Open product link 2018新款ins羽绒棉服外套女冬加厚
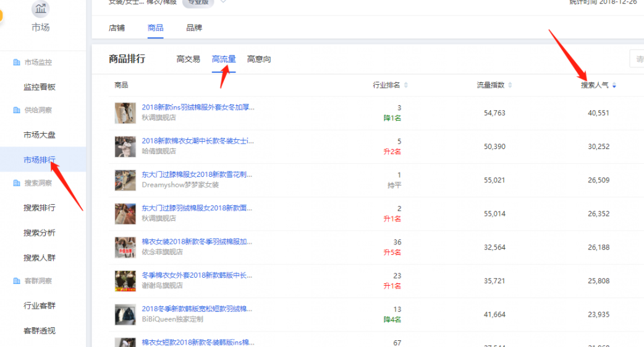The height and width of the screenshot is (347, 644). point(198,107)
